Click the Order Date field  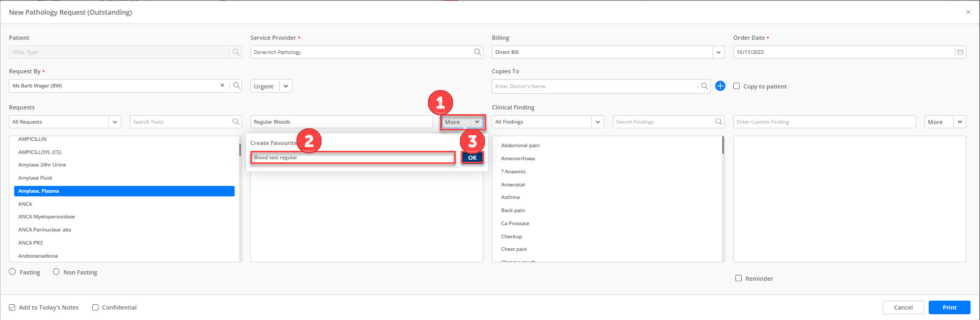click(843, 52)
